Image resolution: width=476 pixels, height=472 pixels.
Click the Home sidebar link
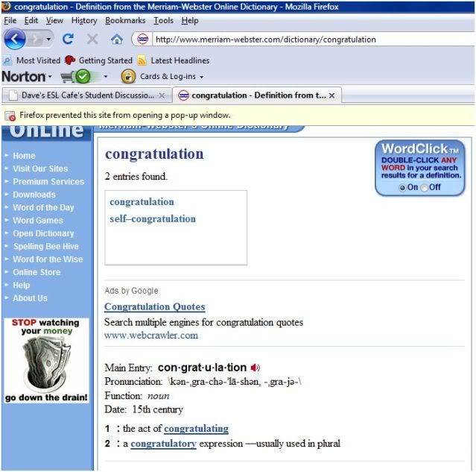click(24, 156)
